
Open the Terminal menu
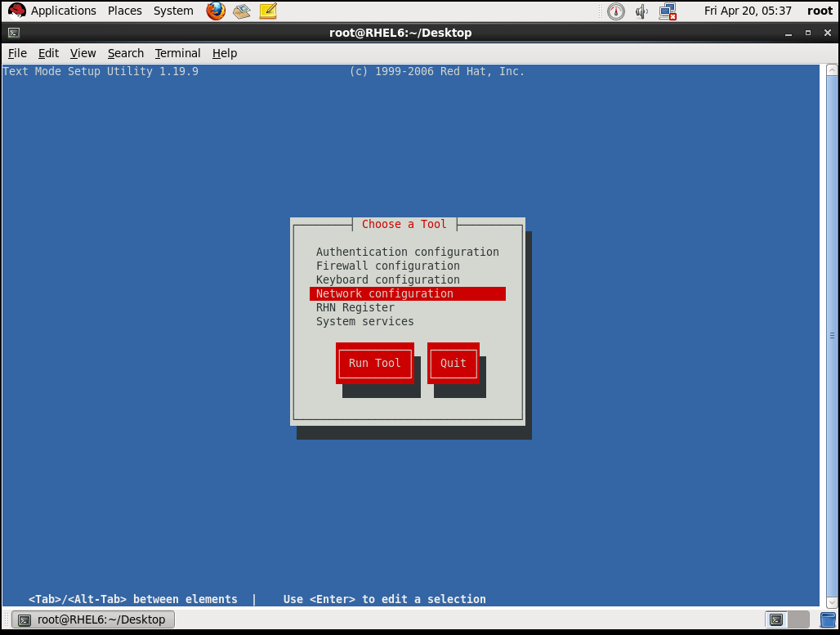(177, 53)
